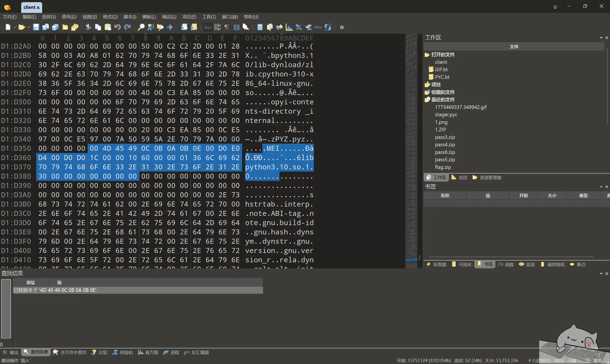Open flag.zip from recent files
This screenshot has width=610, height=364.
[x=443, y=167]
